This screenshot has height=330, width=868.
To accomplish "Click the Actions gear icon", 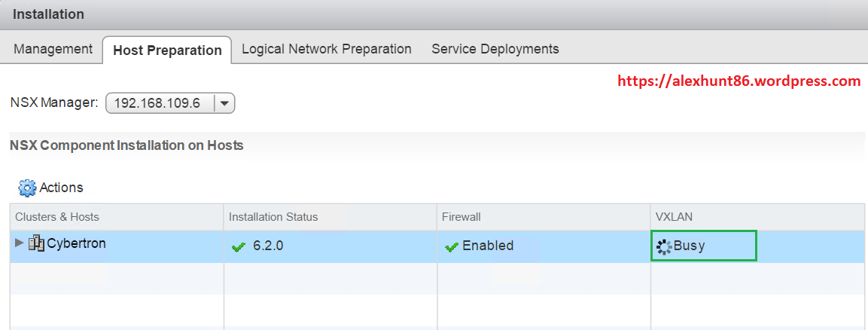I will tap(27, 188).
